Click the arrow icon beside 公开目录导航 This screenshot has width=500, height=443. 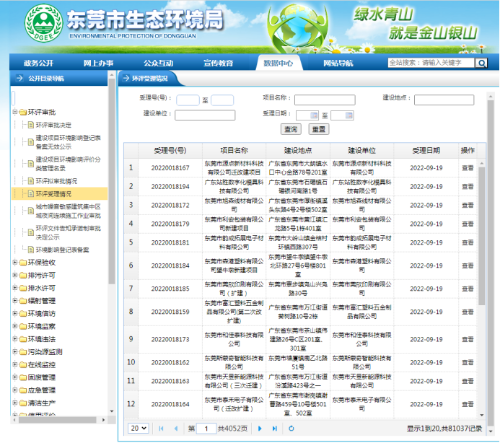19,78
